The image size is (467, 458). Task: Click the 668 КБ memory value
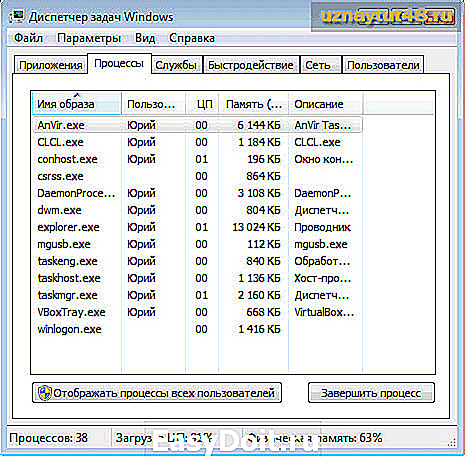(263, 312)
